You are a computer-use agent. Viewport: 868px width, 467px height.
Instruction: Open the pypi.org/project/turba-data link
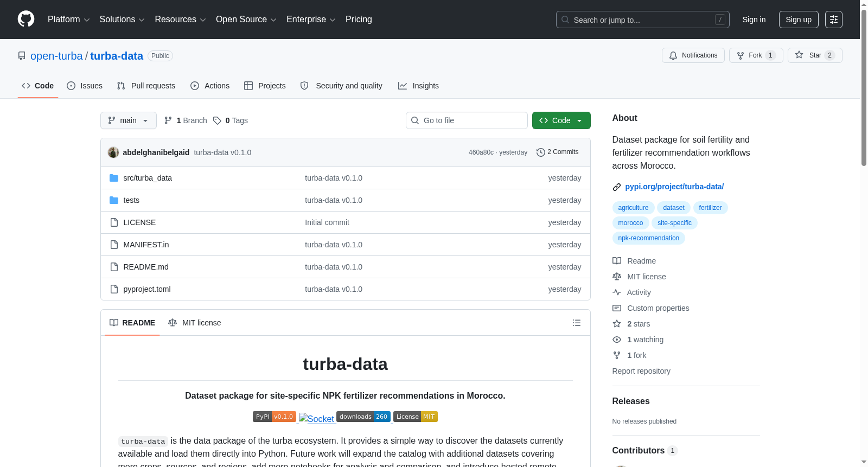(674, 187)
